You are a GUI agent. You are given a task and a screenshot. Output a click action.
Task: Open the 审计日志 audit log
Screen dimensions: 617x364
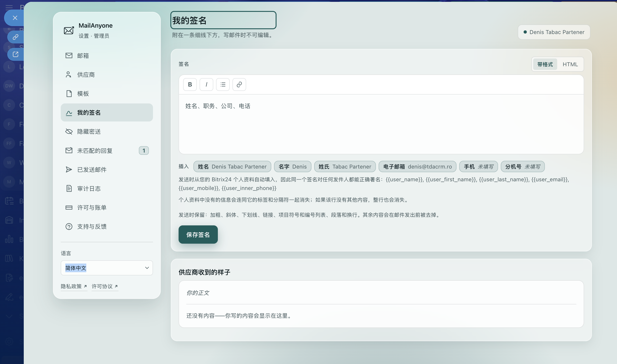pos(107,188)
